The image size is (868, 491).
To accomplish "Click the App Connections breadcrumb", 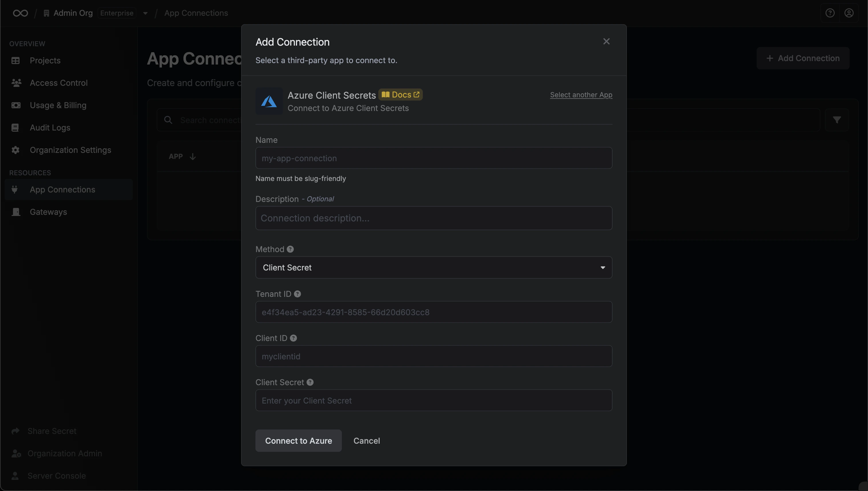I will [x=196, y=13].
